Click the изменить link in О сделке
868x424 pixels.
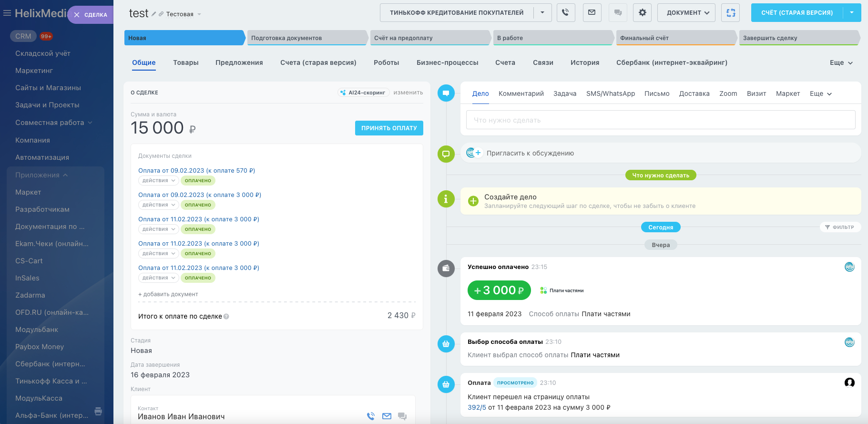408,93
